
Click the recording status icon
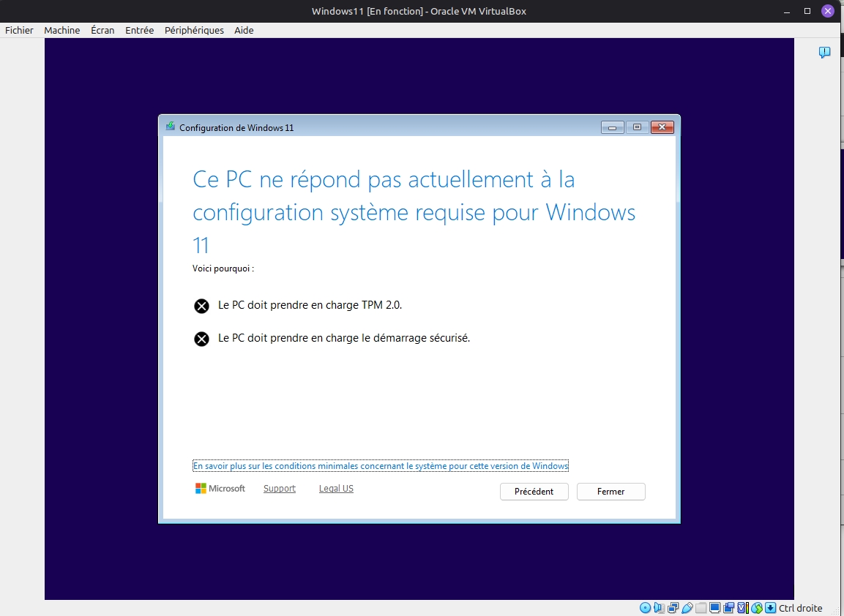pyautogui.click(x=729, y=608)
